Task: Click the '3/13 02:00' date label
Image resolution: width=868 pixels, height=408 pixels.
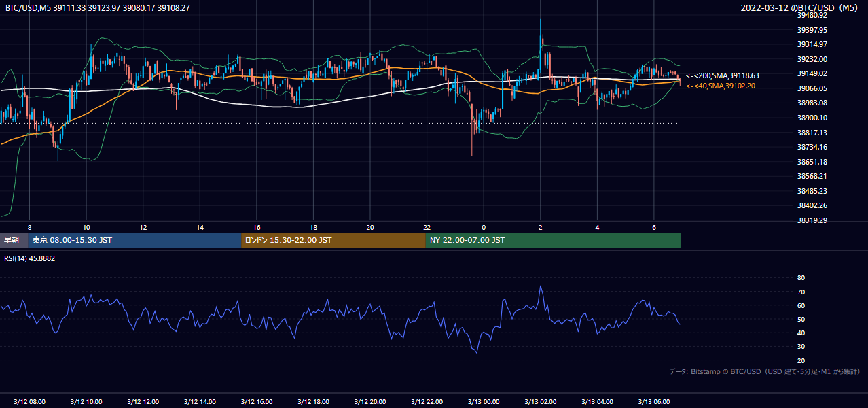Action: click(x=540, y=402)
